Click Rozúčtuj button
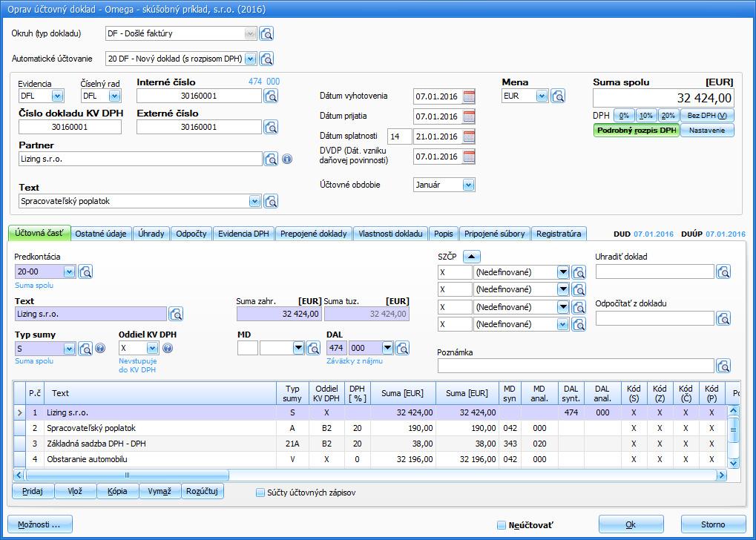This screenshot has width=756, height=540. tap(202, 491)
